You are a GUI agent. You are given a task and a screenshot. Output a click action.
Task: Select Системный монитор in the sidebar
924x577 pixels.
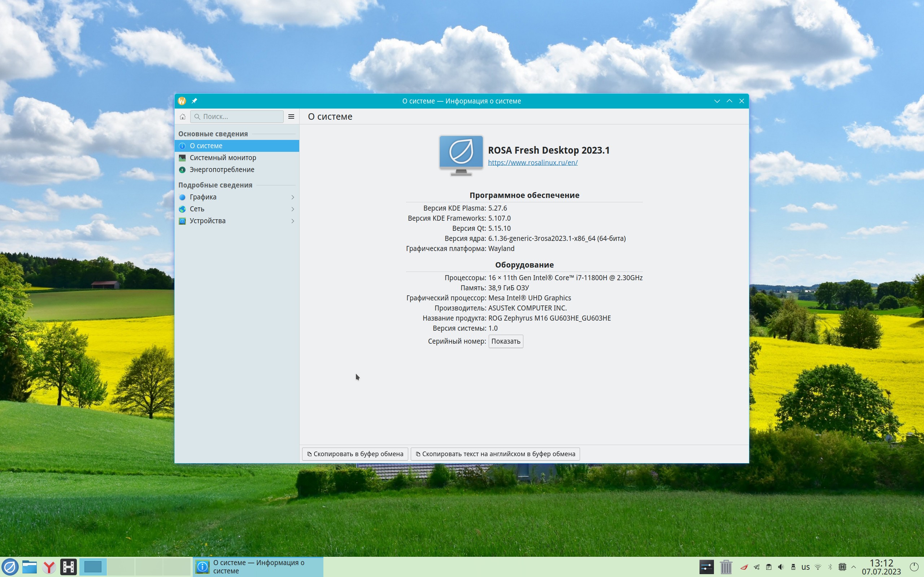tap(223, 158)
